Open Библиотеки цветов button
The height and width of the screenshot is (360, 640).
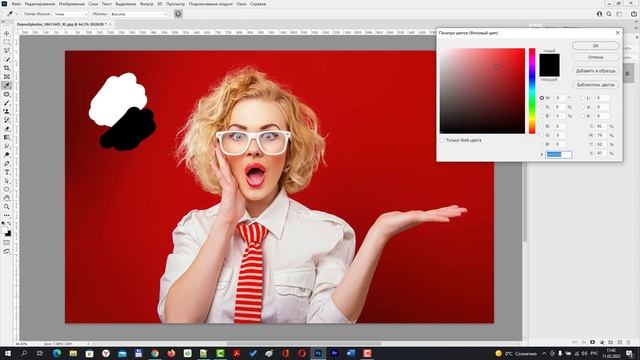pyautogui.click(x=596, y=85)
